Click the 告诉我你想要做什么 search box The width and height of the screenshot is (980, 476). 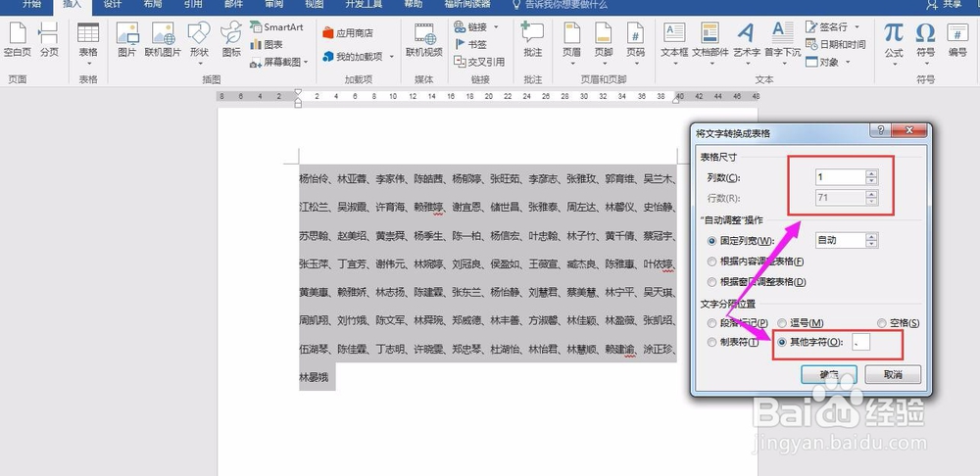[559, 4]
